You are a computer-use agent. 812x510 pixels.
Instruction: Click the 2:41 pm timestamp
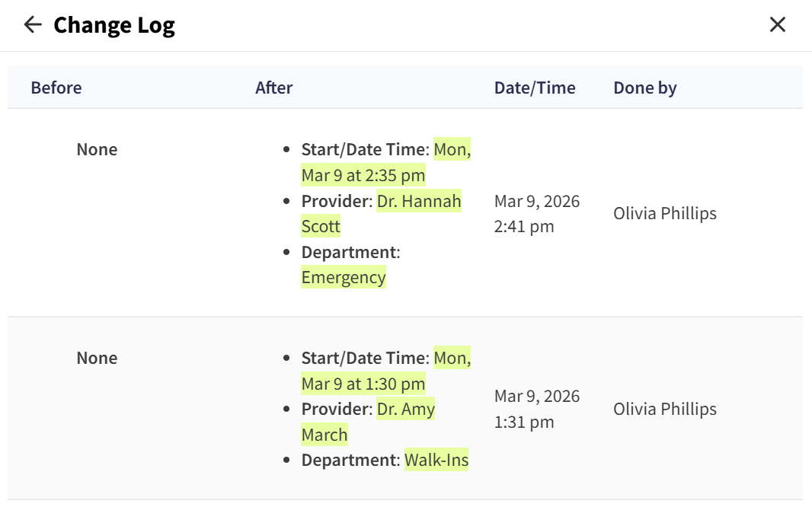click(x=524, y=227)
